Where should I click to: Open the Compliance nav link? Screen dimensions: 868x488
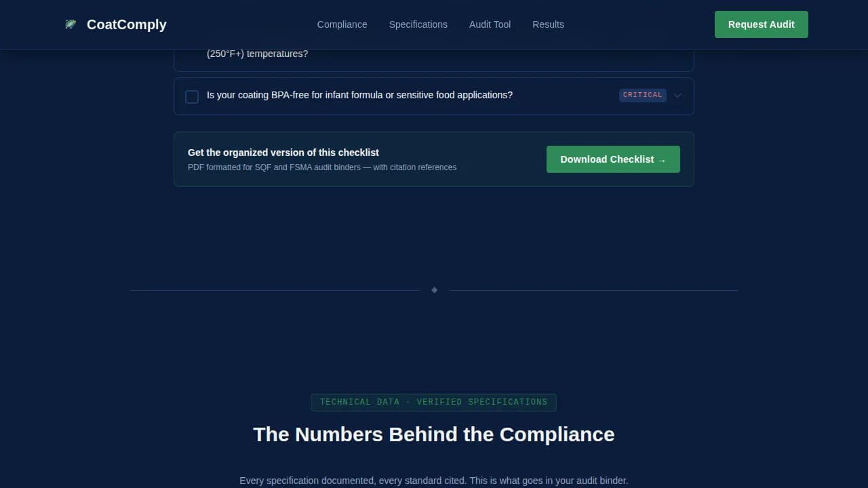[x=342, y=24]
